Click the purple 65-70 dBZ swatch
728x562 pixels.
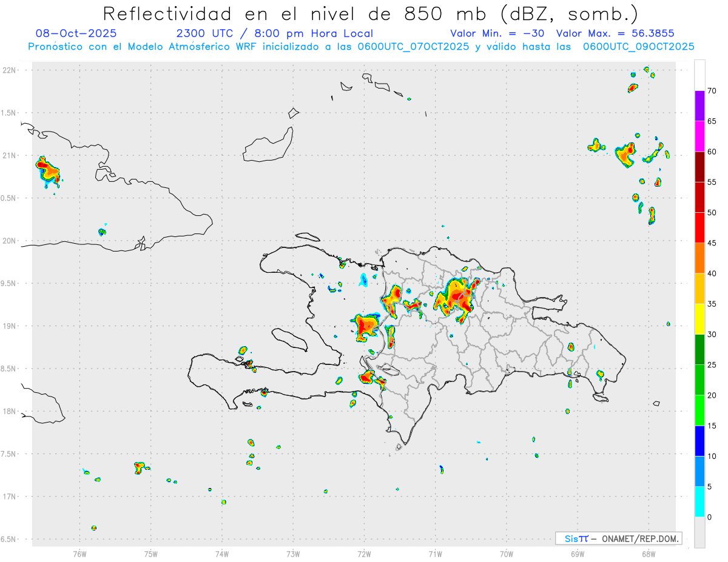pyautogui.click(x=699, y=106)
